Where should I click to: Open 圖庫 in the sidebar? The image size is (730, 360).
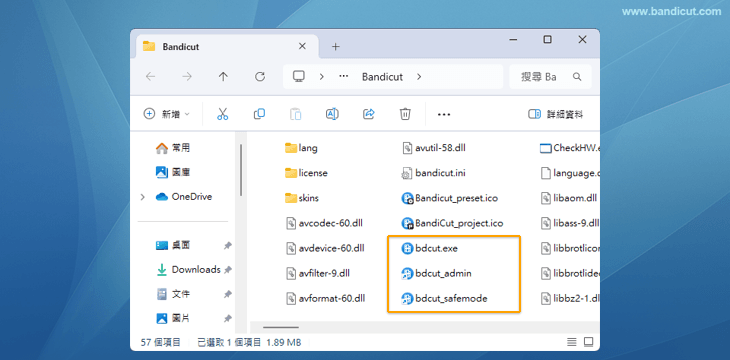(x=173, y=172)
